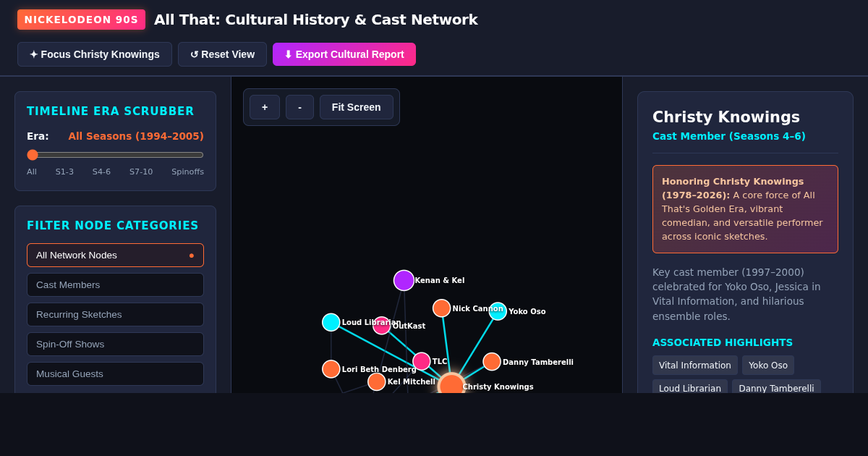Screen dimensions: 868x456
Task: Click the Spinoffs label on era scrubber
Action: click(187, 172)
